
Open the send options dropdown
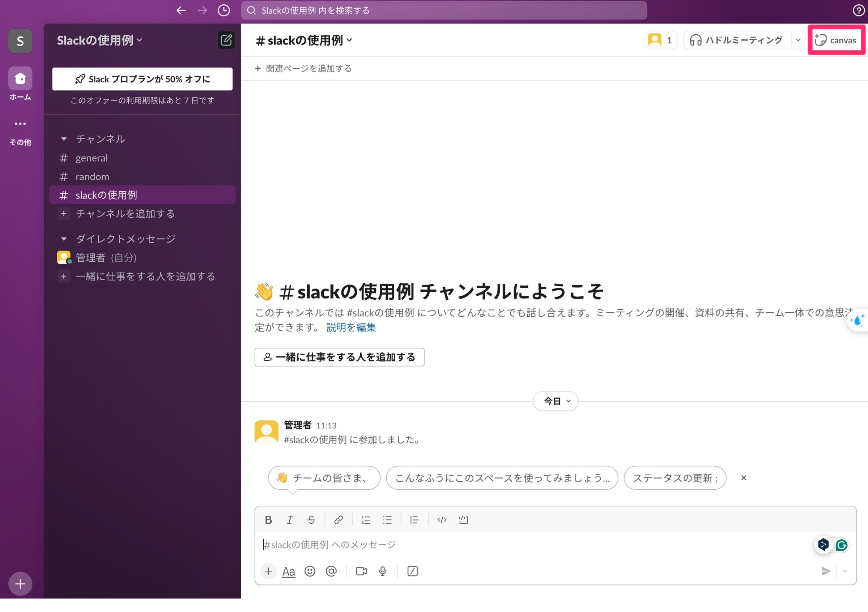pyautogui.click(x=844, y=571)
